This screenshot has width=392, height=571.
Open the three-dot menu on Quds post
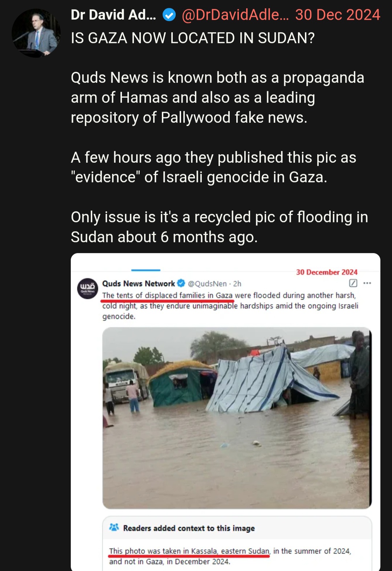(367, 283)
